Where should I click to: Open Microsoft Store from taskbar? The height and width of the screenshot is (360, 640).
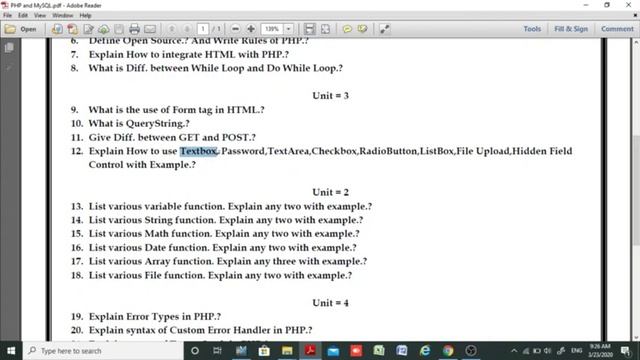coord(264,351)
